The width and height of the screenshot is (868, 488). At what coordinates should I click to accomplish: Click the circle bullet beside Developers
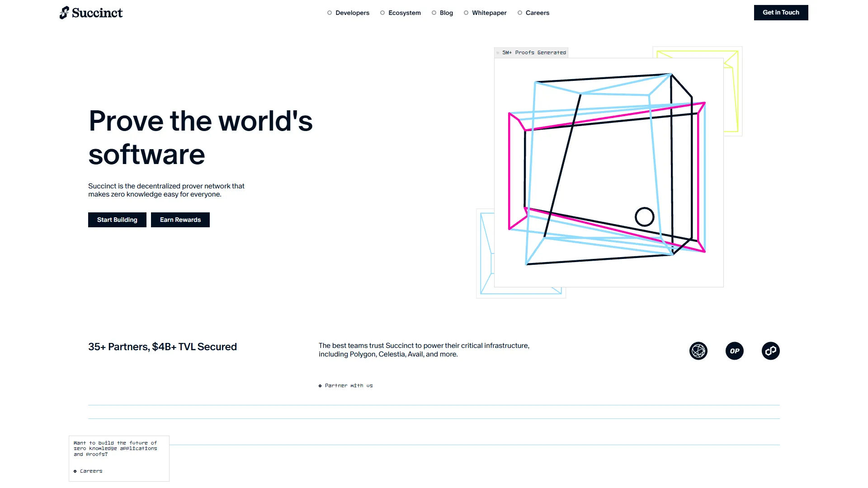coord(330,13)
